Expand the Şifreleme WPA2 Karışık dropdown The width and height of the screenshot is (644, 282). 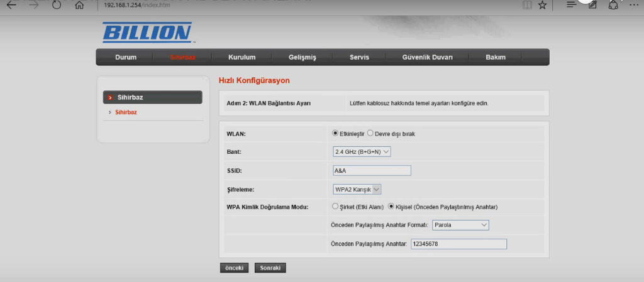pos(357,188)
